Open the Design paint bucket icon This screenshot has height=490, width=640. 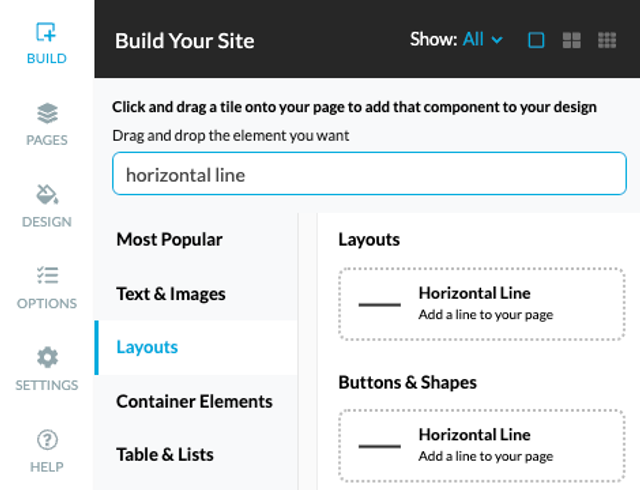[x=47, y=194]
